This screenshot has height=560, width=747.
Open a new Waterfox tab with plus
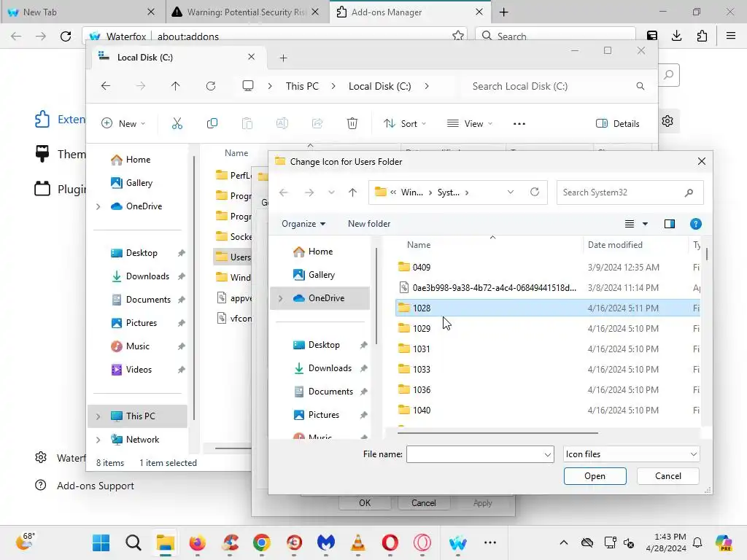point(503,12)
